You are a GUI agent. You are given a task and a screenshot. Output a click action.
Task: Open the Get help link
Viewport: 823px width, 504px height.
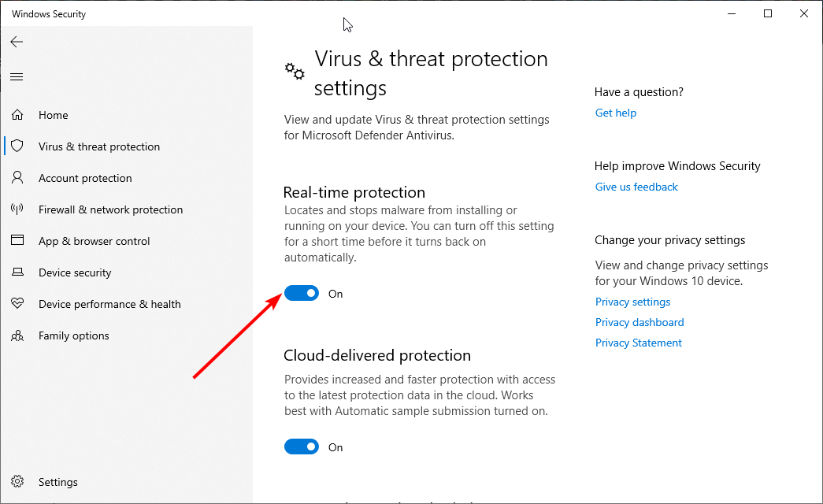616,113
